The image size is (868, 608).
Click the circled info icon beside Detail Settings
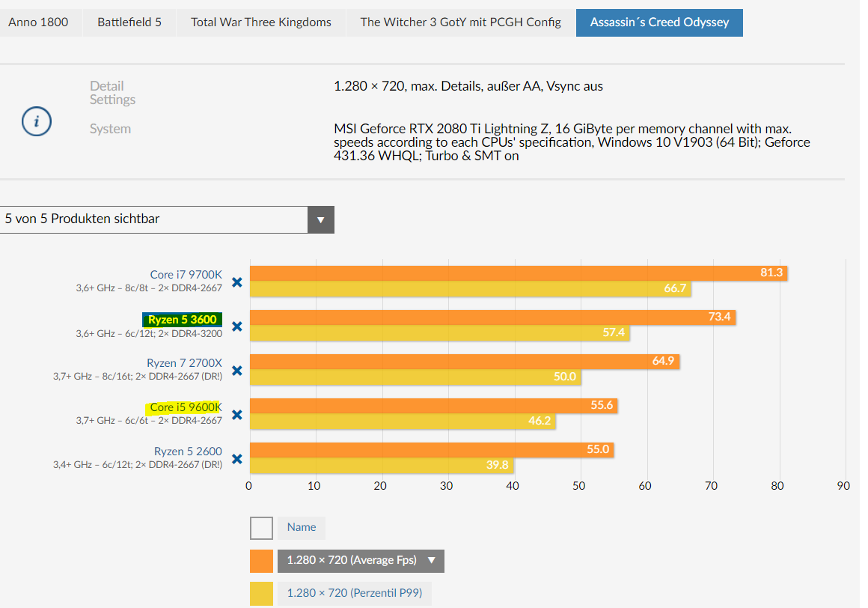37,121
